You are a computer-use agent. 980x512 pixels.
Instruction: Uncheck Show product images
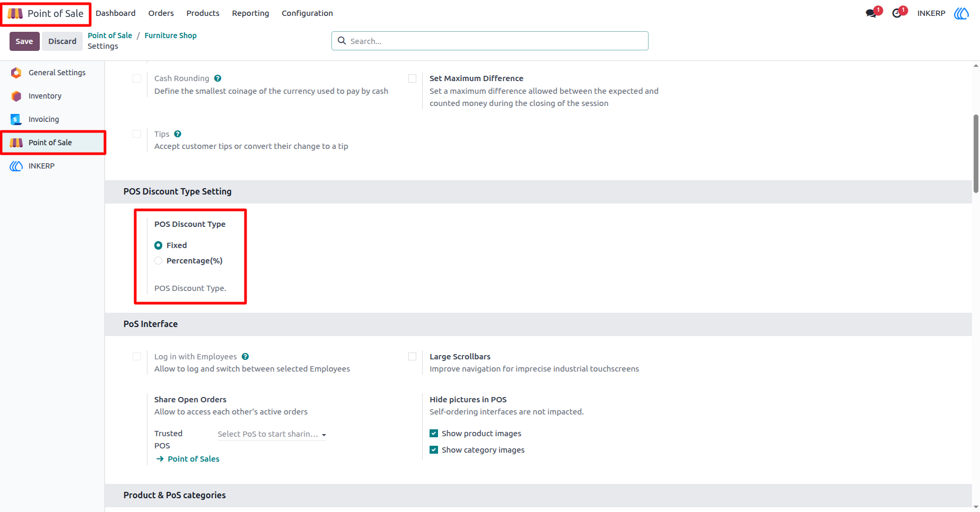coord(434,434)
